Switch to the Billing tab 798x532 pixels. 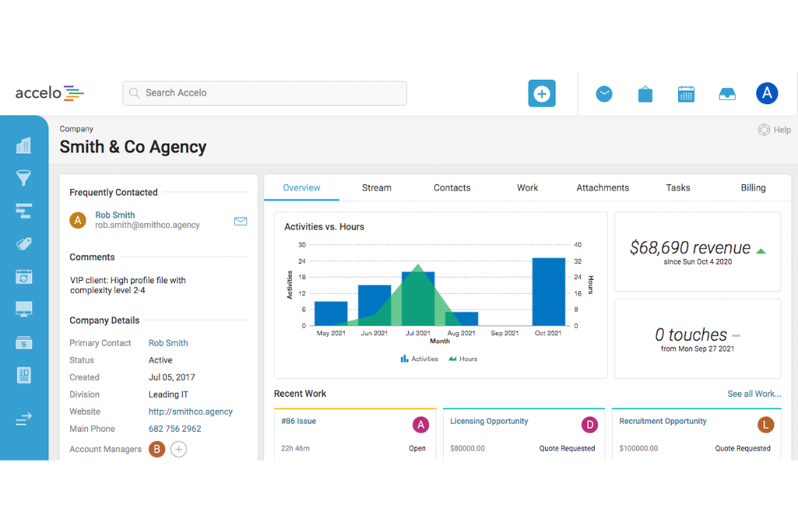pyautogui.click(x=753, y=188)
